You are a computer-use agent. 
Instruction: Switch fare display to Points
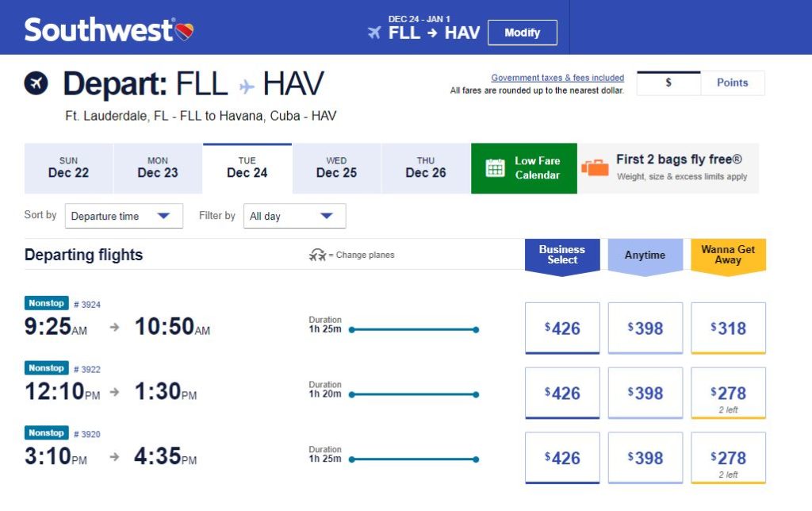click(x=732, y=83)
